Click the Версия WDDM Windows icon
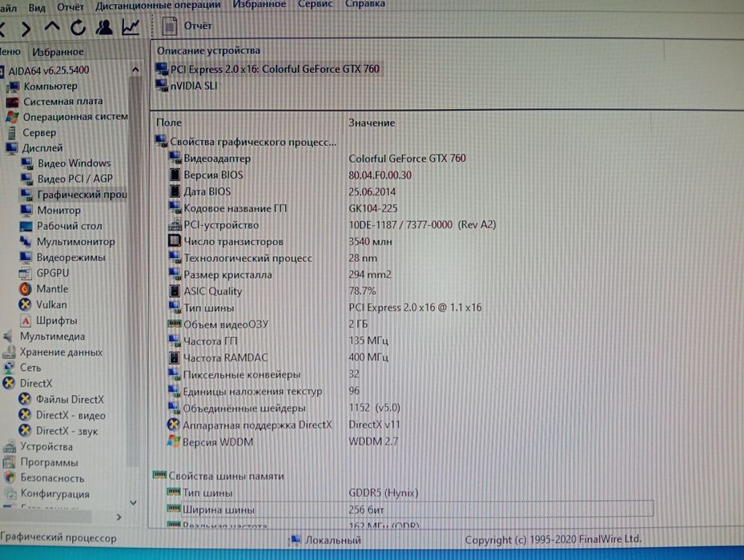This screenshot has height=560, width=744. click(x=174, y=441)
